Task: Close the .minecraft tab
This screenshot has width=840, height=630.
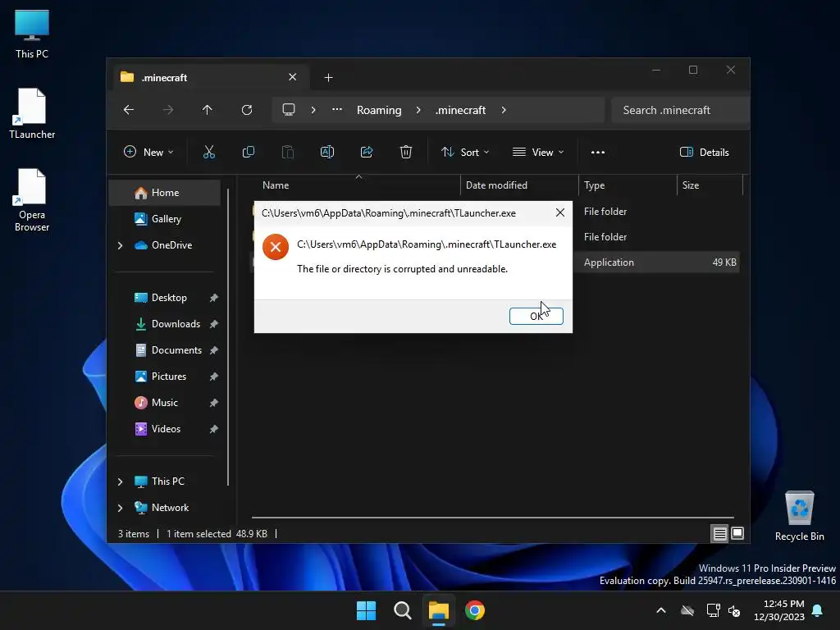Action: 293,77
